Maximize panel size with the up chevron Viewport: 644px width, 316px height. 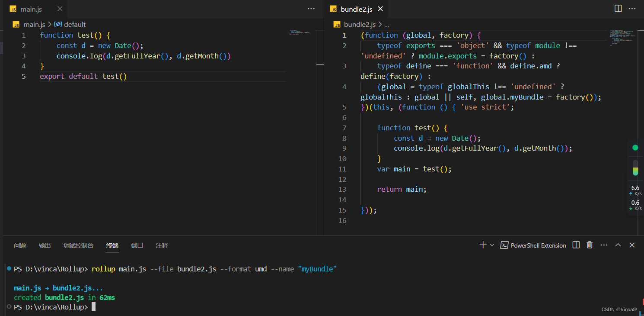click(618, 245)
